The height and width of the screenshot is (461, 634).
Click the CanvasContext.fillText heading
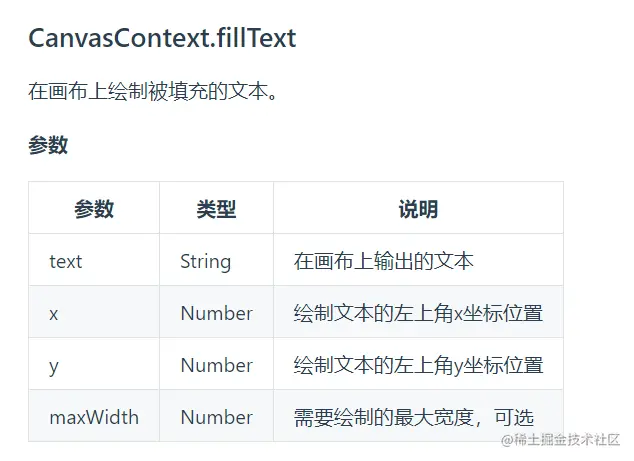162,39
